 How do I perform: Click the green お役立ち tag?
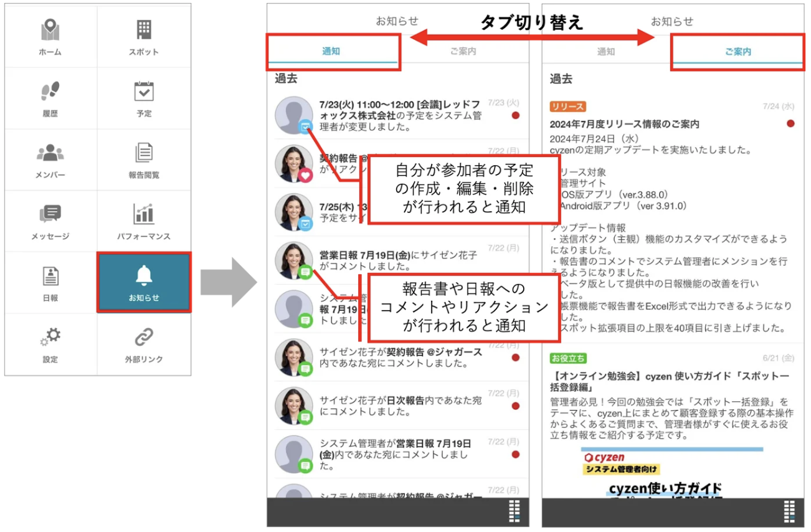568,358
